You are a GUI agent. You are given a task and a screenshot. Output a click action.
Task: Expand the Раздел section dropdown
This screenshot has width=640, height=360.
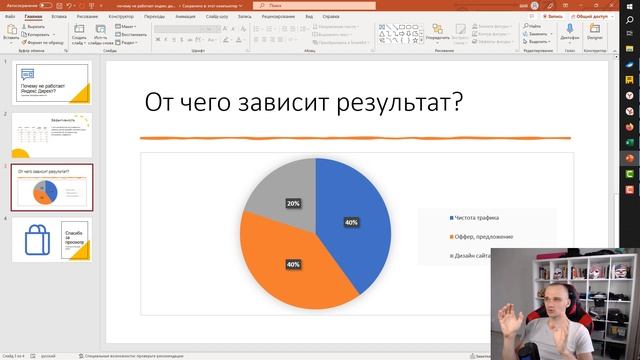tap(127, 42)
